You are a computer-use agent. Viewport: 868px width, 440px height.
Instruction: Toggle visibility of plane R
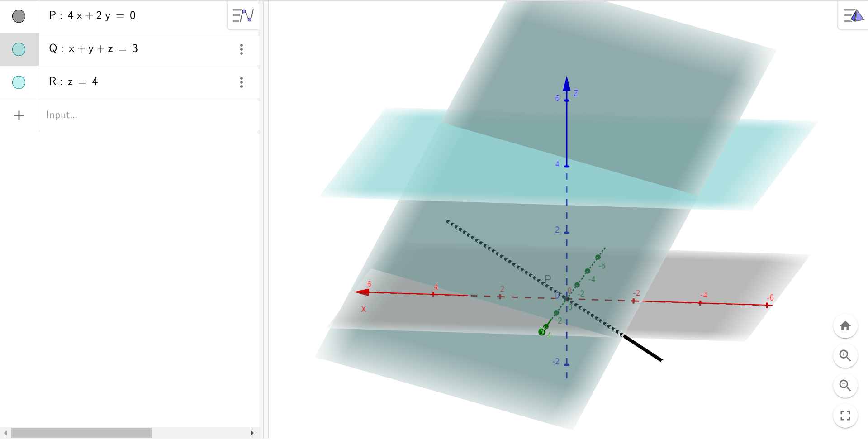19,82
